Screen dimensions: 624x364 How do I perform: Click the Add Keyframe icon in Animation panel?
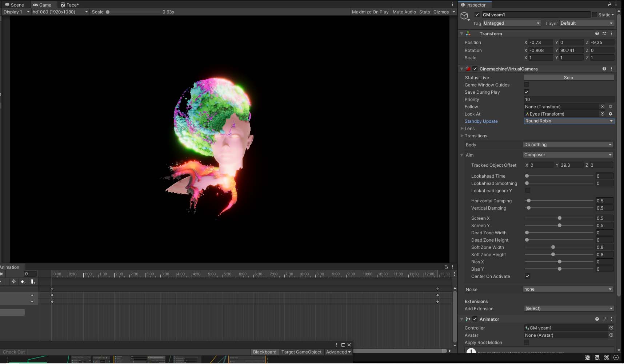pyautogui.click(x=23, y=282)
